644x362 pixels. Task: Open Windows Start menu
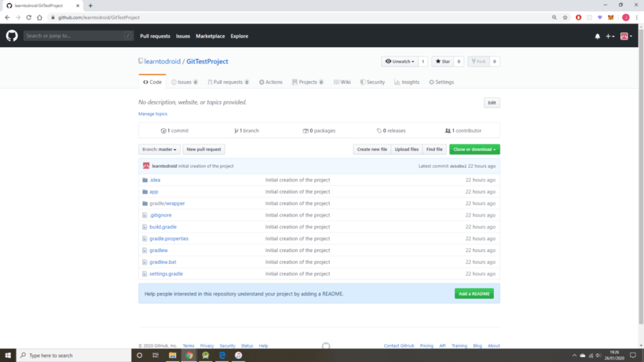[x=7, y=355]
